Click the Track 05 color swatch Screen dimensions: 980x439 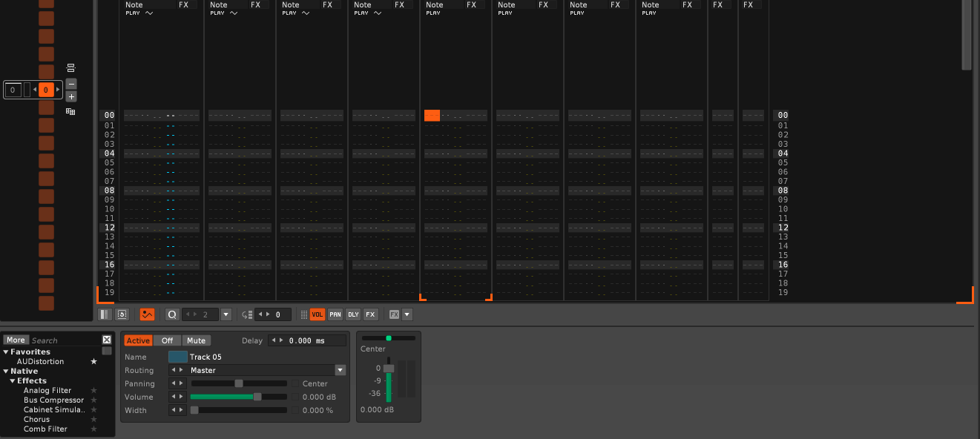click(x=178, y=357)
